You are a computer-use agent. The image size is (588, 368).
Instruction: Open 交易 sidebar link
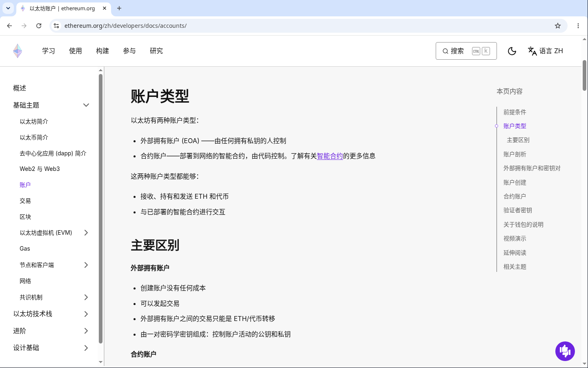[x=25, y=201]
